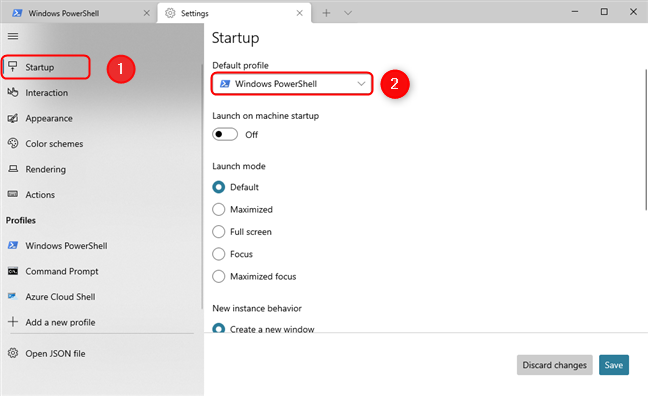Click the PowerShell icon in the first tab

(17, 13)
